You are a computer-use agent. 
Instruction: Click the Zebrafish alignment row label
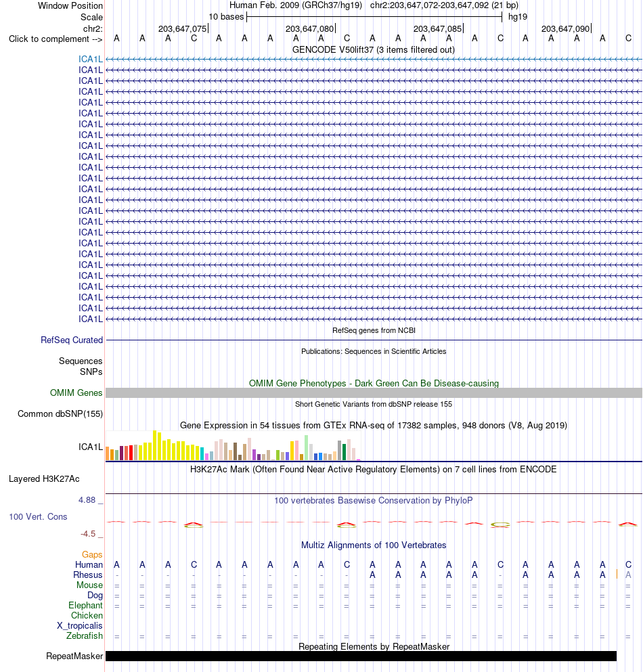click(85, 635)
